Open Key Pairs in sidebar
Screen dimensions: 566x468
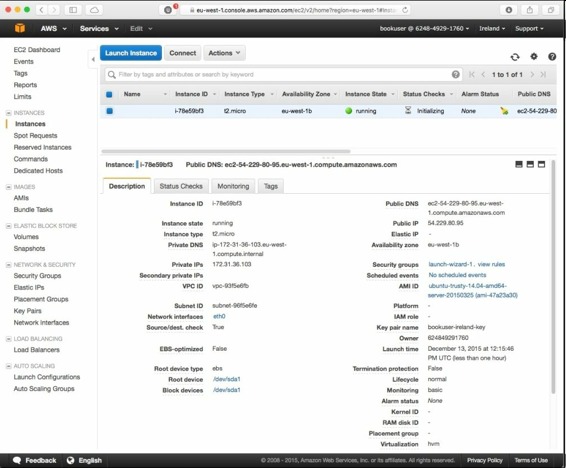coord(27,311)
